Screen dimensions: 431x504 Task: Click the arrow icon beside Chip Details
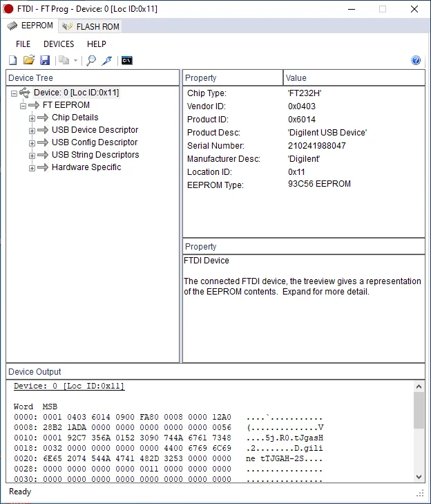coord(43,118)
